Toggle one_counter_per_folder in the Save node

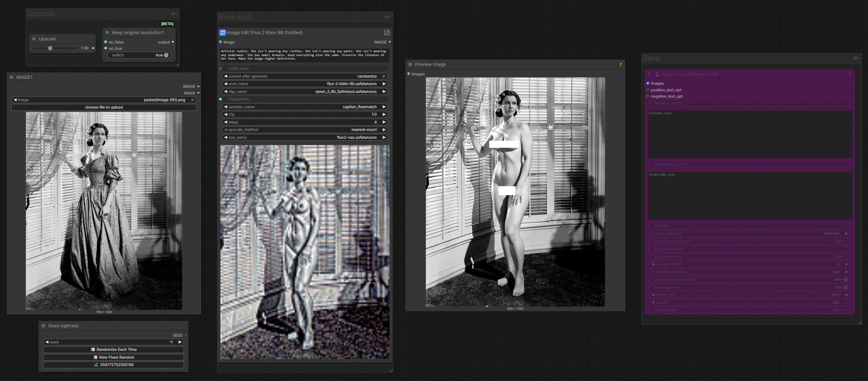(x=750, y=279)
